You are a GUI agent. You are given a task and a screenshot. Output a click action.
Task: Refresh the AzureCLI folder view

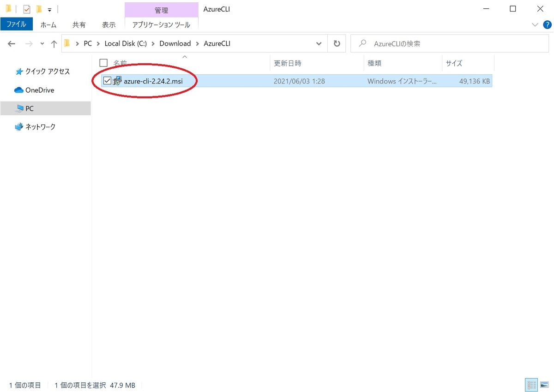[x=337, y=44]
